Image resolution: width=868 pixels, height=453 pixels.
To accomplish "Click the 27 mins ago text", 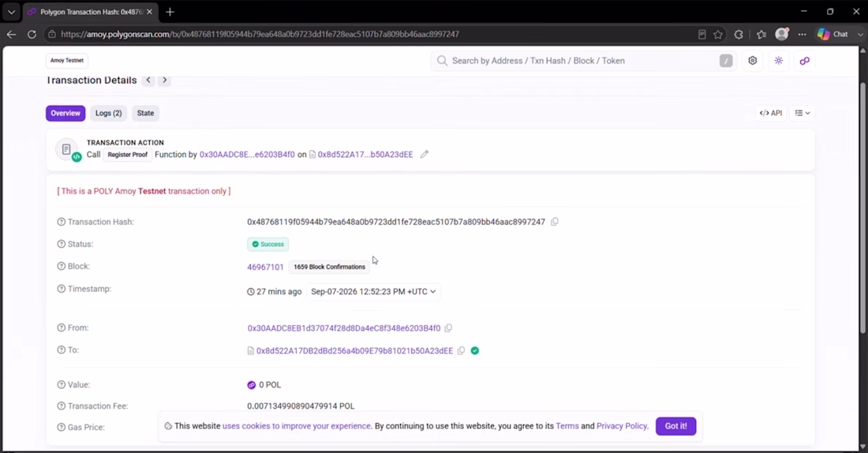I will point(279,291).
